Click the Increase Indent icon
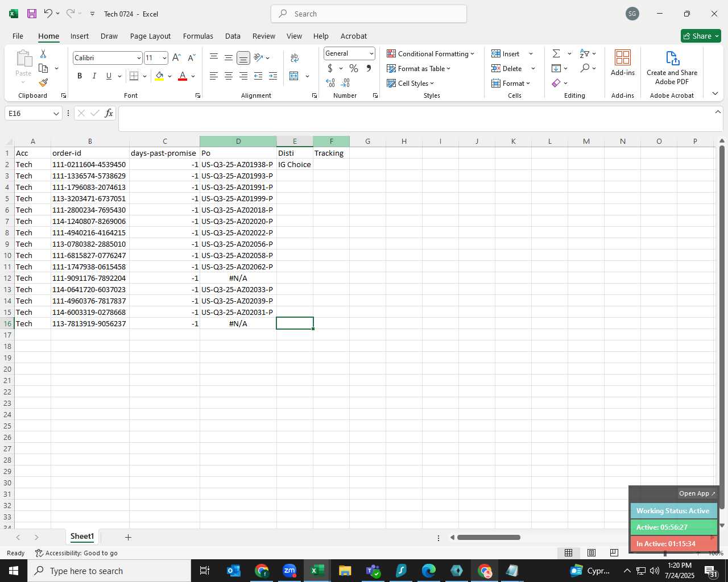This screenshot has height=582, width=728. pos(273,76)
